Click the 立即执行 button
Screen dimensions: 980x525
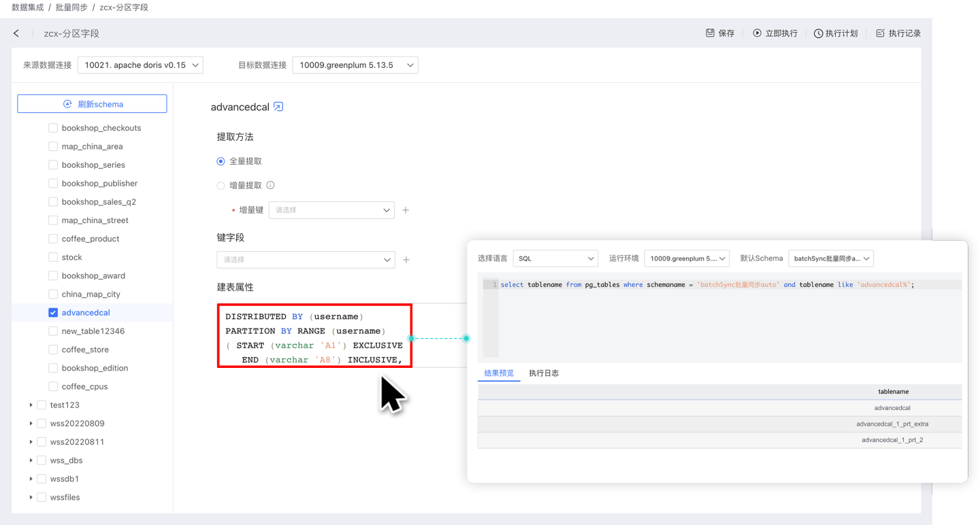775,33
